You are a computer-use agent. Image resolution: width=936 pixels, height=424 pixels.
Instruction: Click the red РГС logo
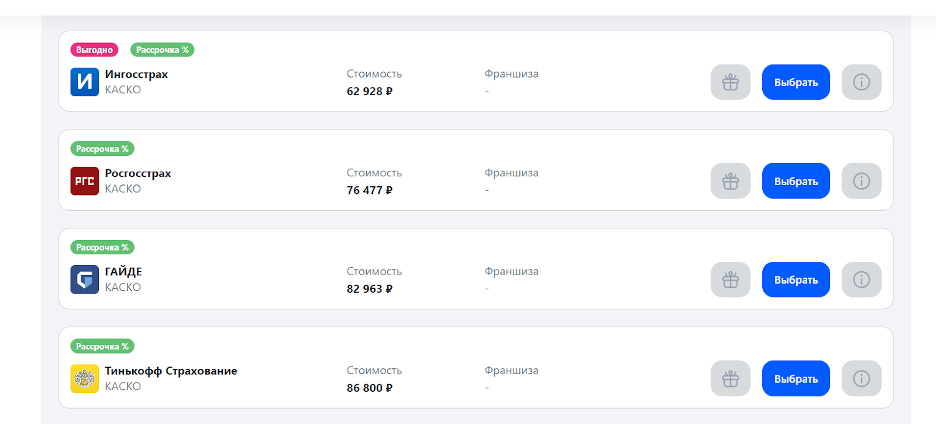click(x=84, y=181)
